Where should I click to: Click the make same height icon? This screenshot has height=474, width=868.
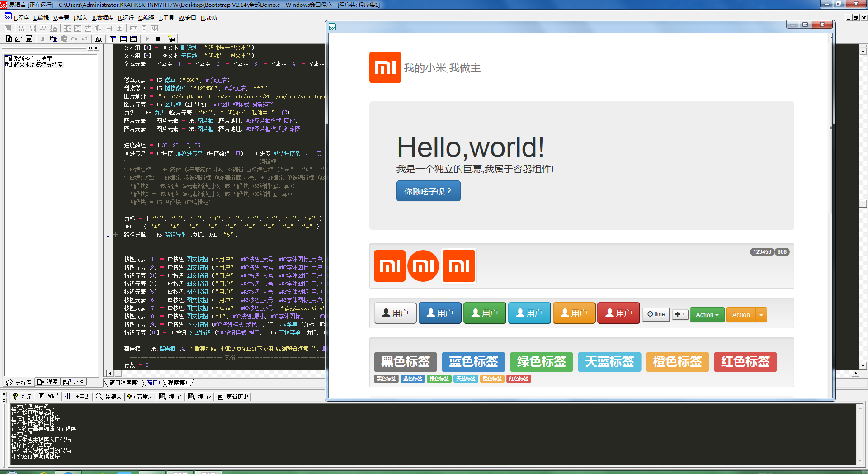click(x=144, y=28)
